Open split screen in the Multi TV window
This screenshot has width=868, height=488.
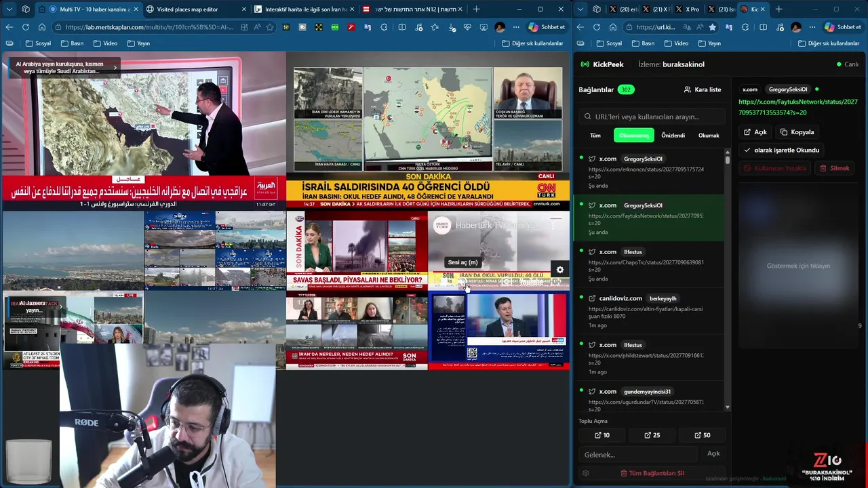point(402,27)
